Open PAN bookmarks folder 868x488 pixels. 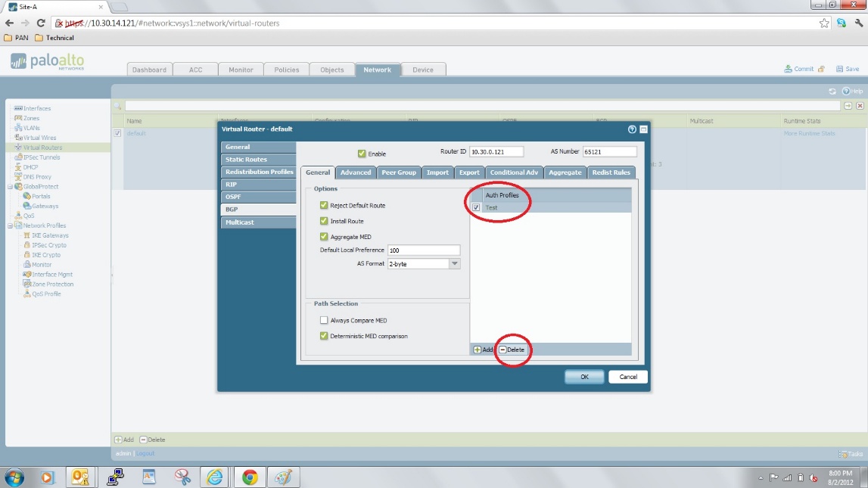pos(16,38)
